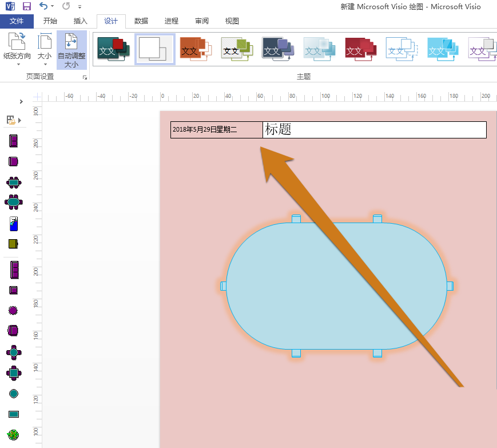Click the Redo icon
The width and height of the screenshot is (497, 448).
pos(65,6)
